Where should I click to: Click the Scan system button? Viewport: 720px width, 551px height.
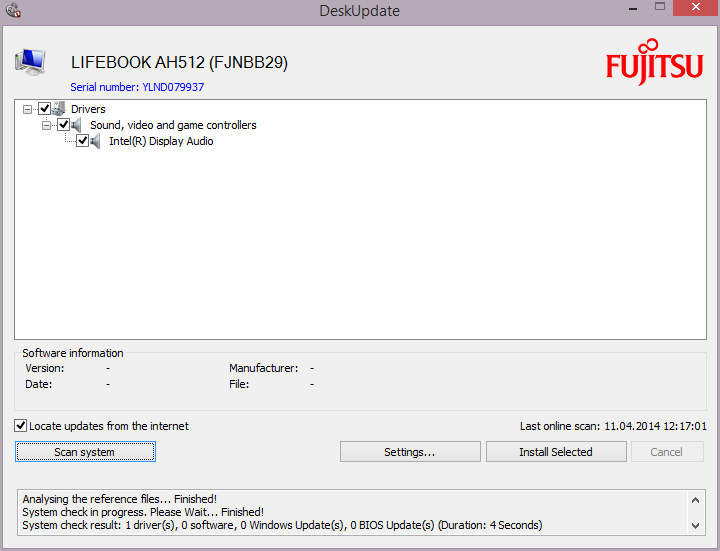[85, 452]
